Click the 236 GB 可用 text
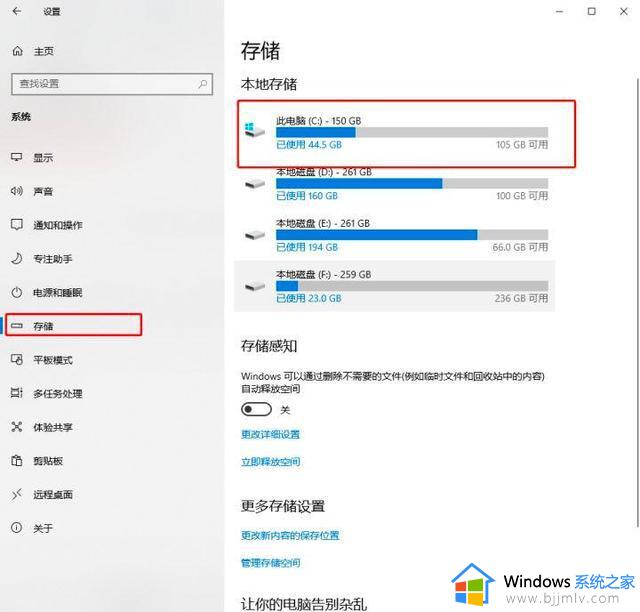 pos(522,298)
